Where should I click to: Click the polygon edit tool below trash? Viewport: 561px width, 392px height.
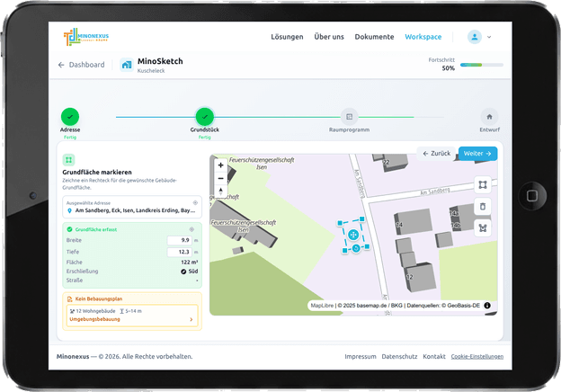pyautogui.click(x=482, y=227)
